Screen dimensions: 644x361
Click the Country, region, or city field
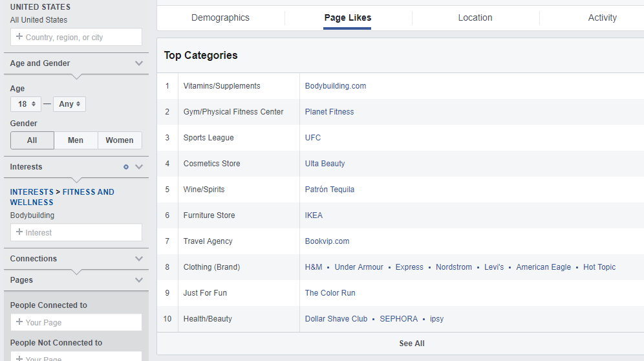[76, 37]
